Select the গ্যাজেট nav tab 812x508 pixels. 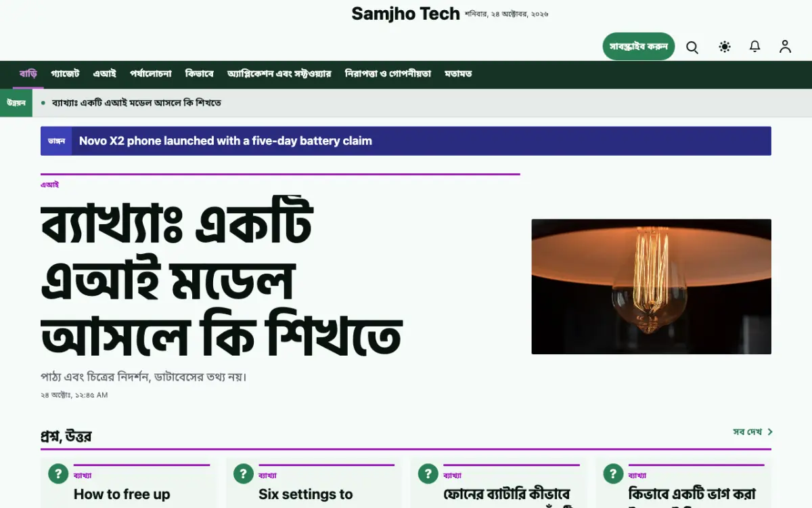(x=65, y=74)
